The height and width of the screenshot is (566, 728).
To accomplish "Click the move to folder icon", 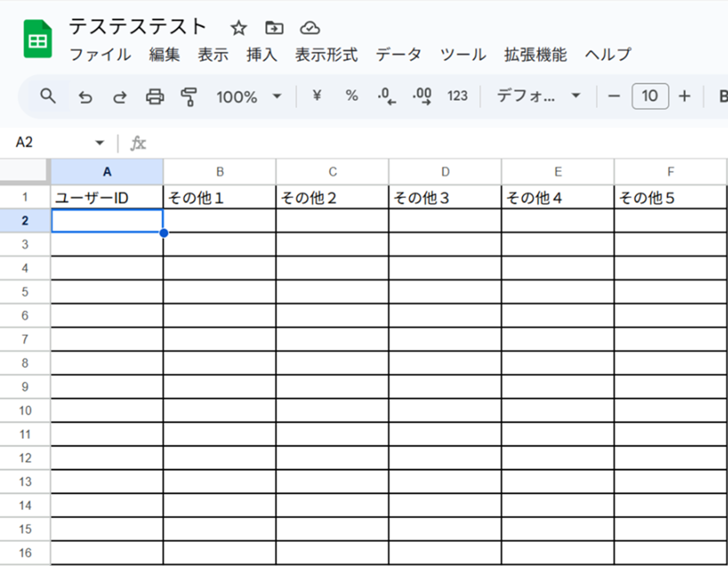I will (274, 28).
